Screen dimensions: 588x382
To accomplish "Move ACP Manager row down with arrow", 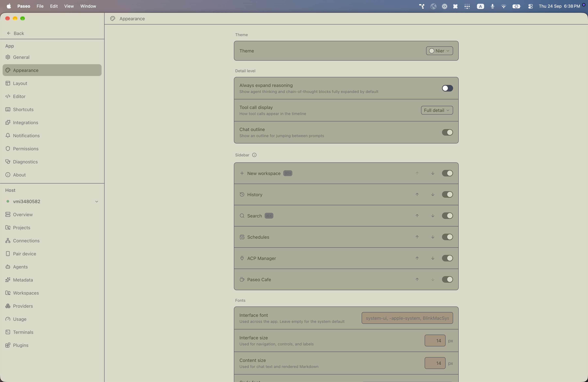I will click(x=433, y=258).
